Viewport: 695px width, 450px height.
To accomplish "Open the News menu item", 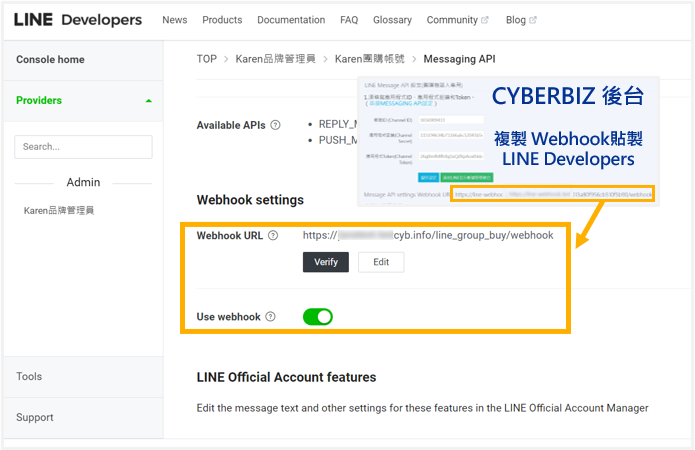I will [174, 20].
